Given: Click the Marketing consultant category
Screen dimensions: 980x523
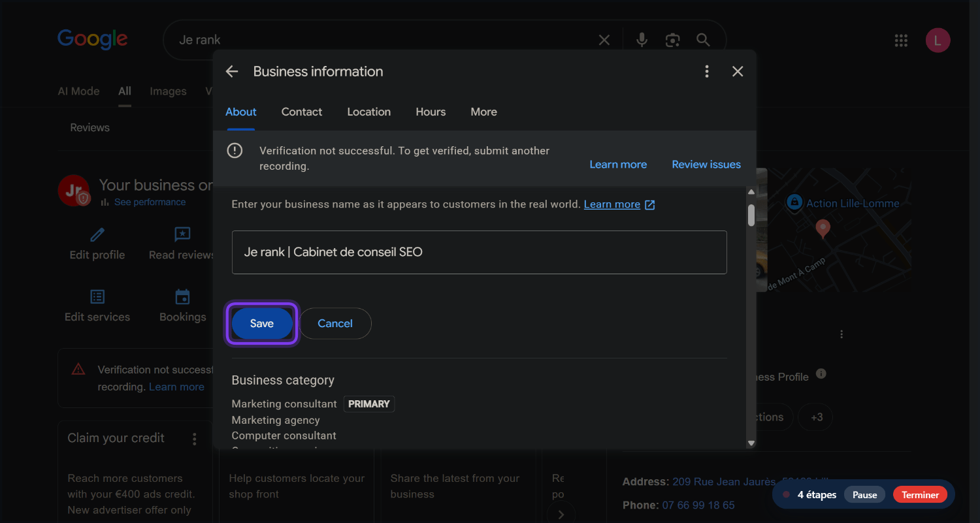Looking at the screenshot, I should click(284, 404).
